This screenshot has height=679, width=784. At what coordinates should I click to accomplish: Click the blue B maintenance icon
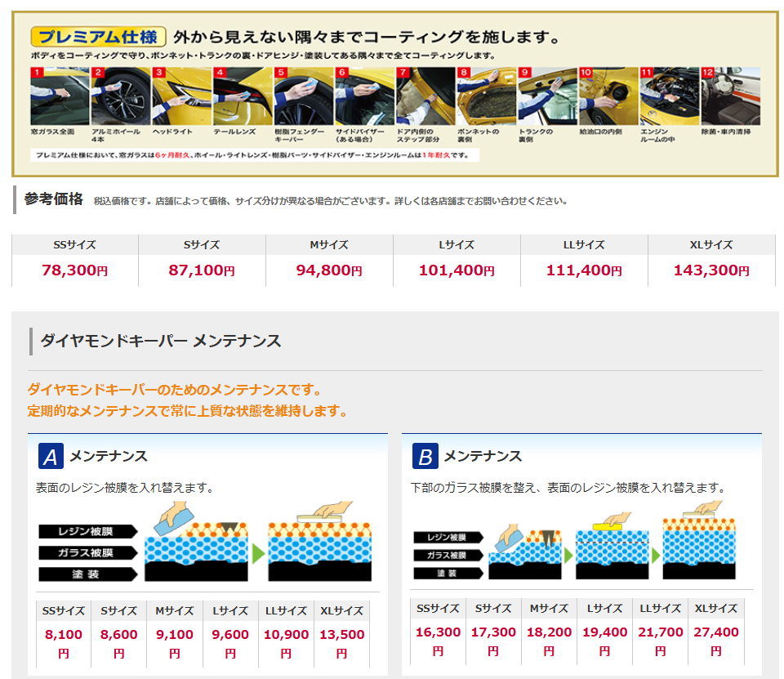pyautogui.click(x=425, y=457)
